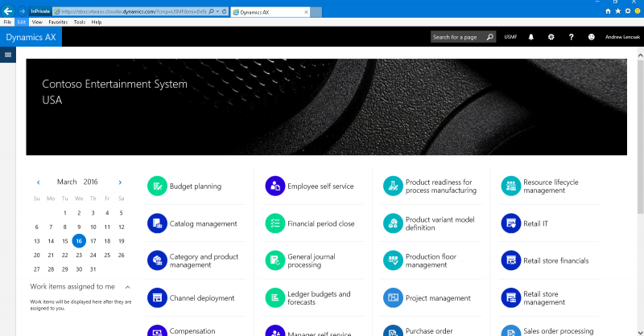This screenshot has width=644, height=336.
Task: Click the feedback smiley face icon
Action: pos(591,37)
